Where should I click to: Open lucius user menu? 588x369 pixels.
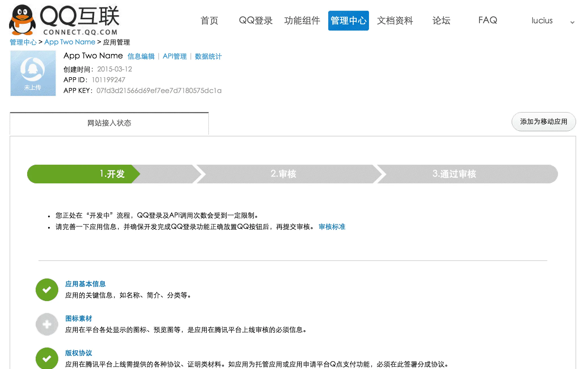(542, 21)
